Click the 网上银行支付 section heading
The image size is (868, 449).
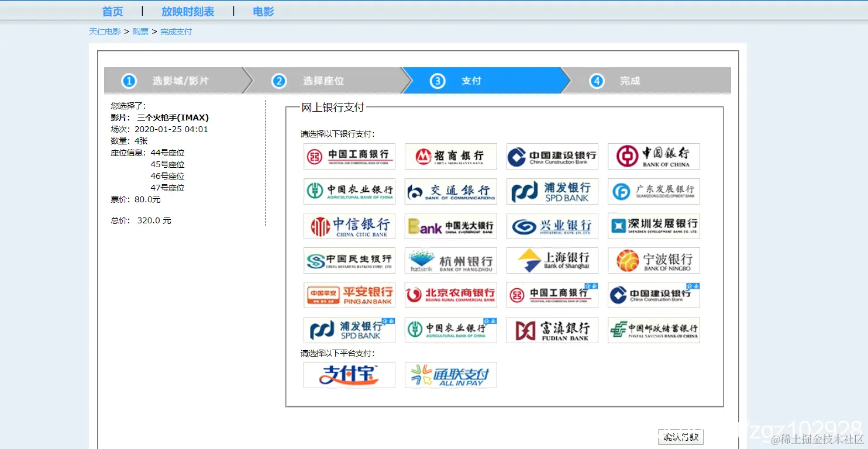coord(333,107)
